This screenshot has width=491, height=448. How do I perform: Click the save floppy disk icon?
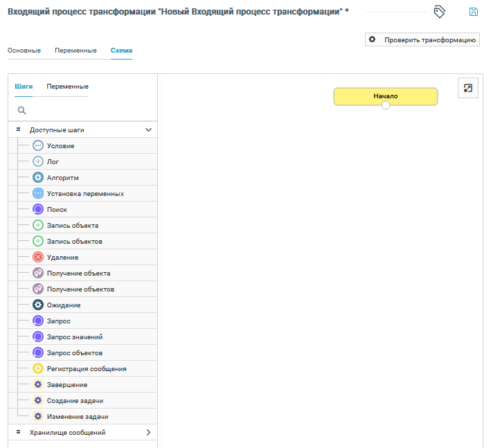474,12
